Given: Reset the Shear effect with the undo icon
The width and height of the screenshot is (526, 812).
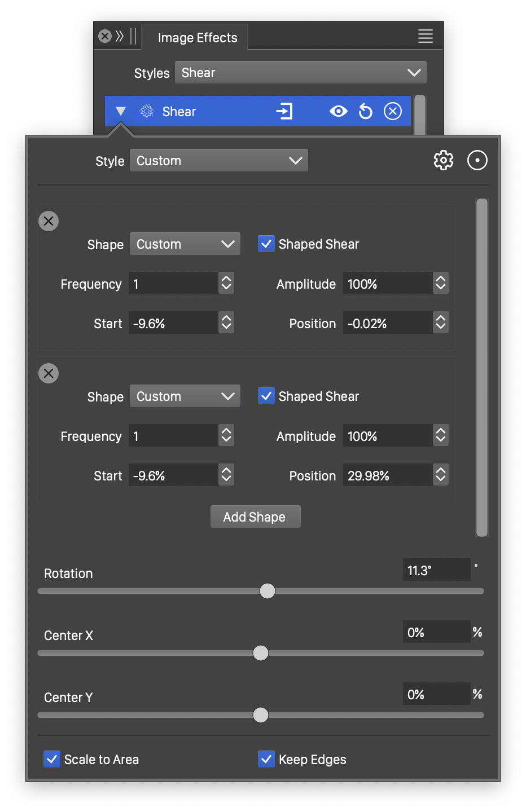Looking at the screenshot, I should pyautogui.click(x=366, y=111).
